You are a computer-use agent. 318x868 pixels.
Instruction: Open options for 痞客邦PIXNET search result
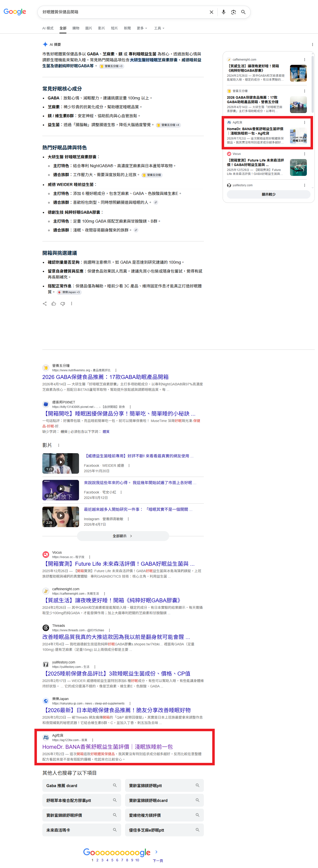(x=130, y=407)
